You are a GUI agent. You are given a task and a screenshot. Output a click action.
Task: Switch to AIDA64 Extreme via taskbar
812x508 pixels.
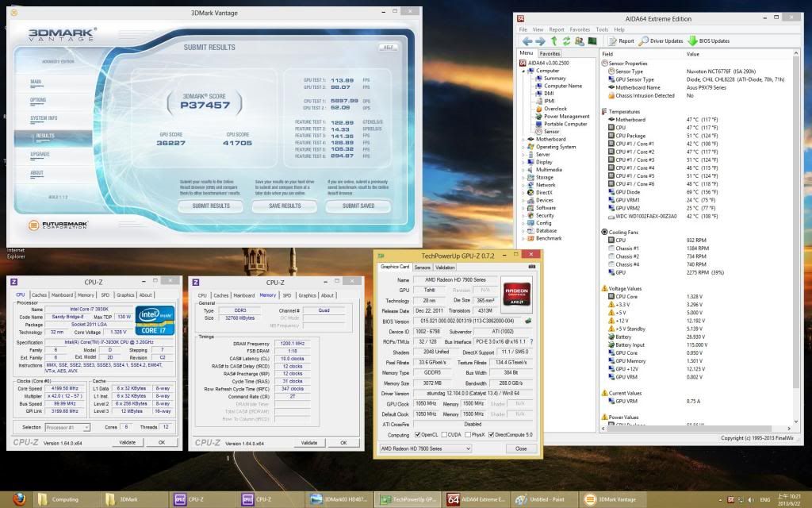click(476, 499)
